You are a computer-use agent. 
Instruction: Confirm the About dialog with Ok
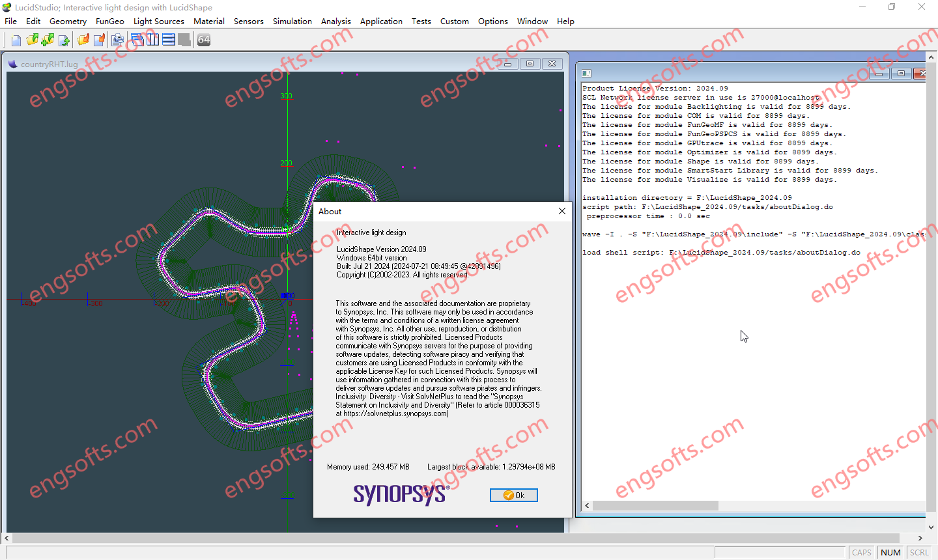[514, 496]
